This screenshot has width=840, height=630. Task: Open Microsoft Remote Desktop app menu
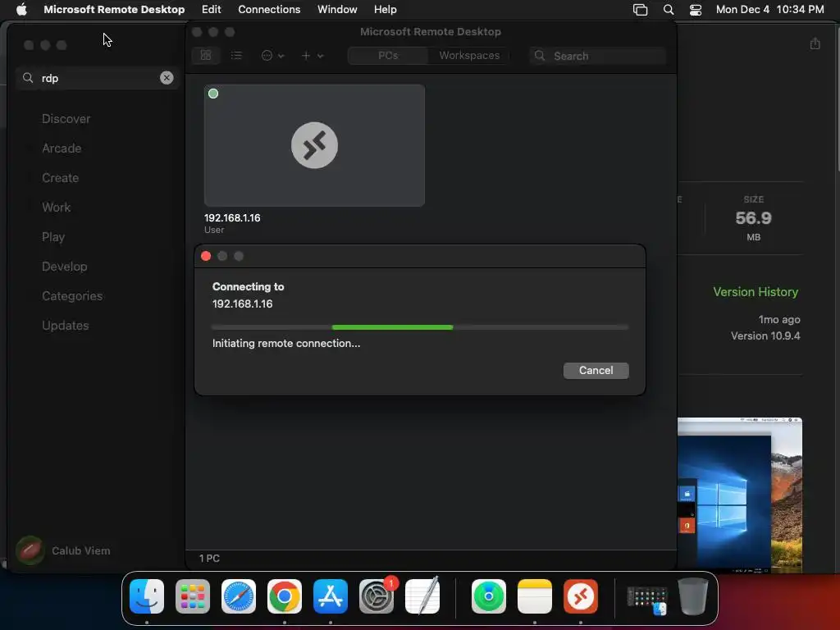[x=114, y=9]
